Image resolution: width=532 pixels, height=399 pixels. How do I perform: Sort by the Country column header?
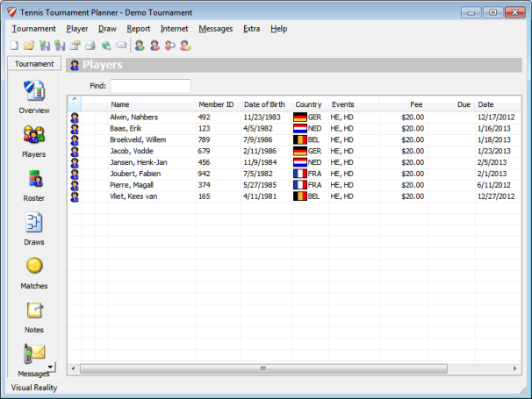click(310, 104)
